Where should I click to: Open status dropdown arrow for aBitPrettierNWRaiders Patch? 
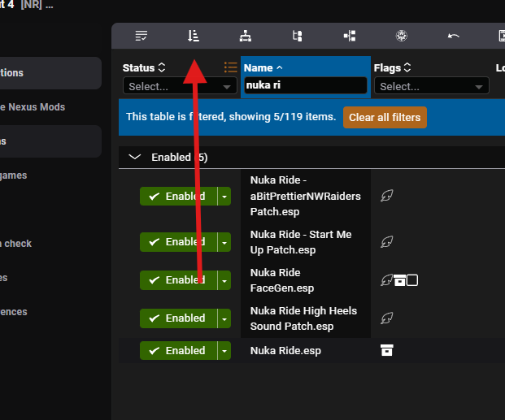click(224, 197)
